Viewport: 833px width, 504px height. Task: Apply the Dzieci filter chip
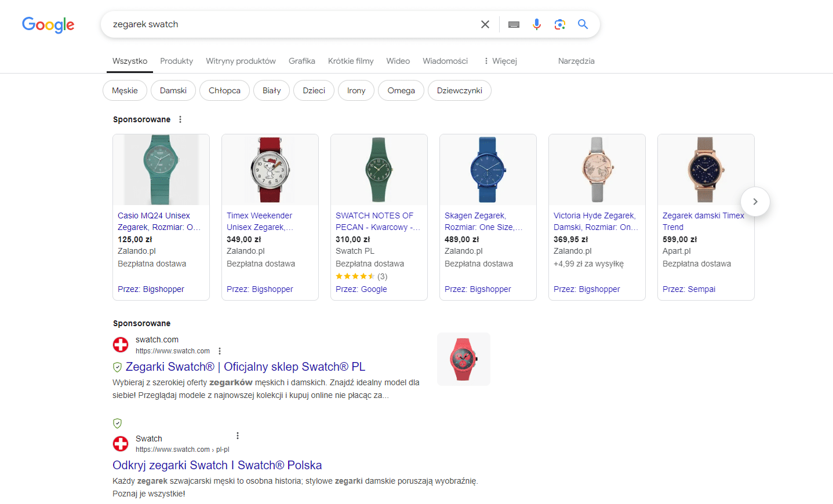click(x=314, y=90)
